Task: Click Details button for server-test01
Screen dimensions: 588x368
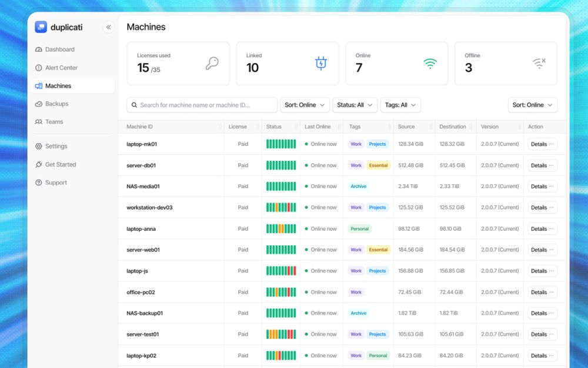Action: [542, 334]
